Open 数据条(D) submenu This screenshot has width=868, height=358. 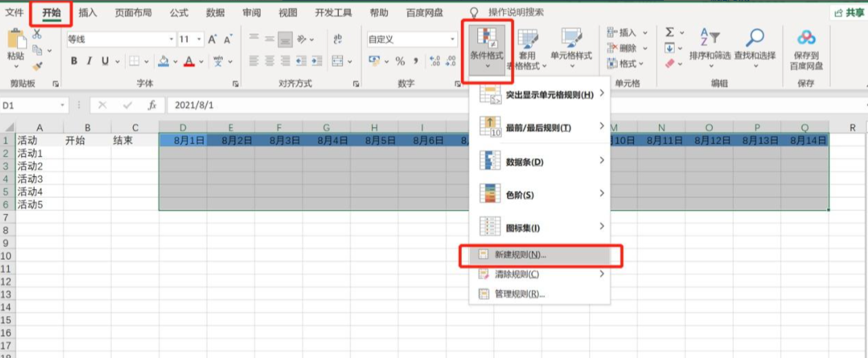(540, 161)
